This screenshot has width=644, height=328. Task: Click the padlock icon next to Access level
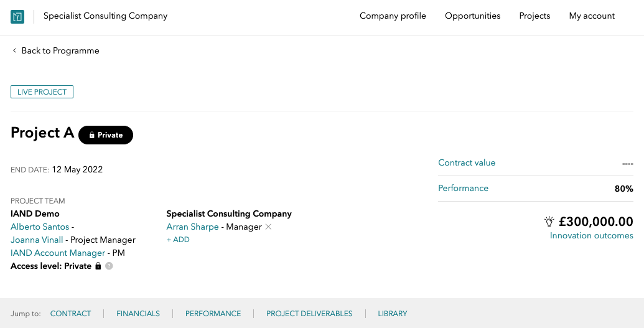[x=98, y=266]
